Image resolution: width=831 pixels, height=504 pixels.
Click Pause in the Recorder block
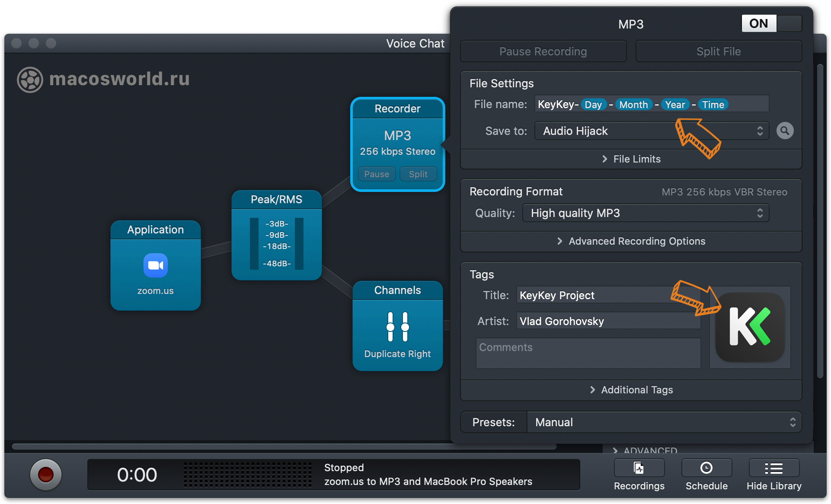[377, 174]
